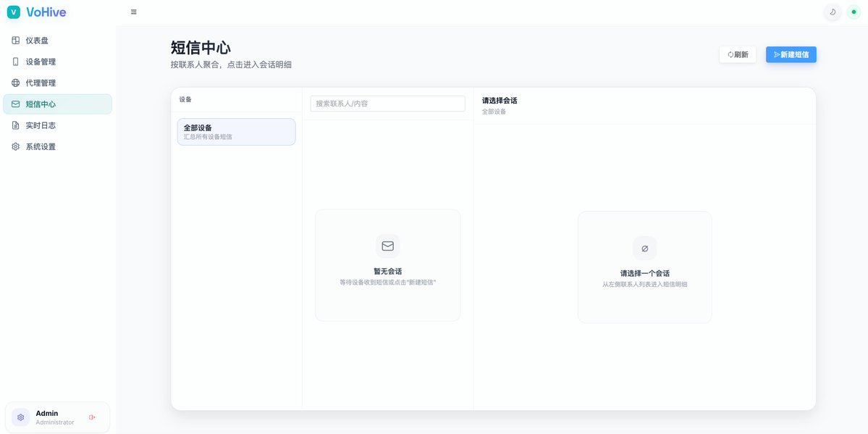Image resolution: width=868 pixels, height=434 pixels.
Task: Switch to dark mode moon icon
Action: pyautogui.click(x=832, y=12)
